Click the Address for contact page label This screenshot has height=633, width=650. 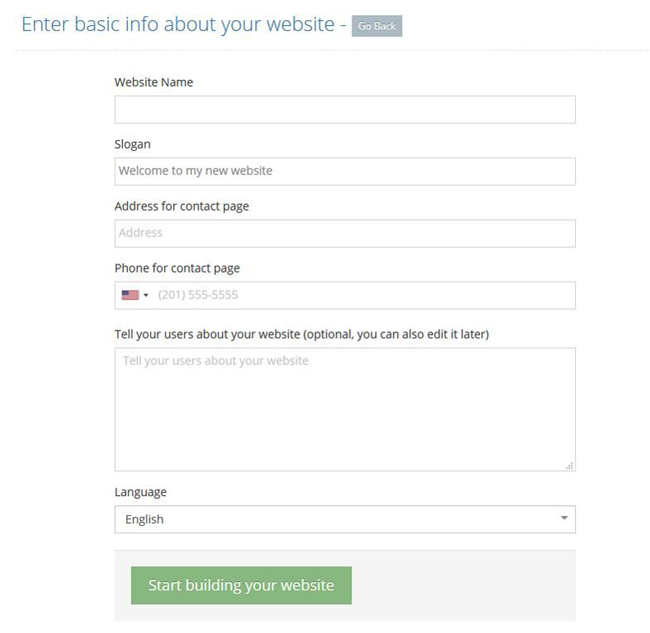(x=182, y=206)
